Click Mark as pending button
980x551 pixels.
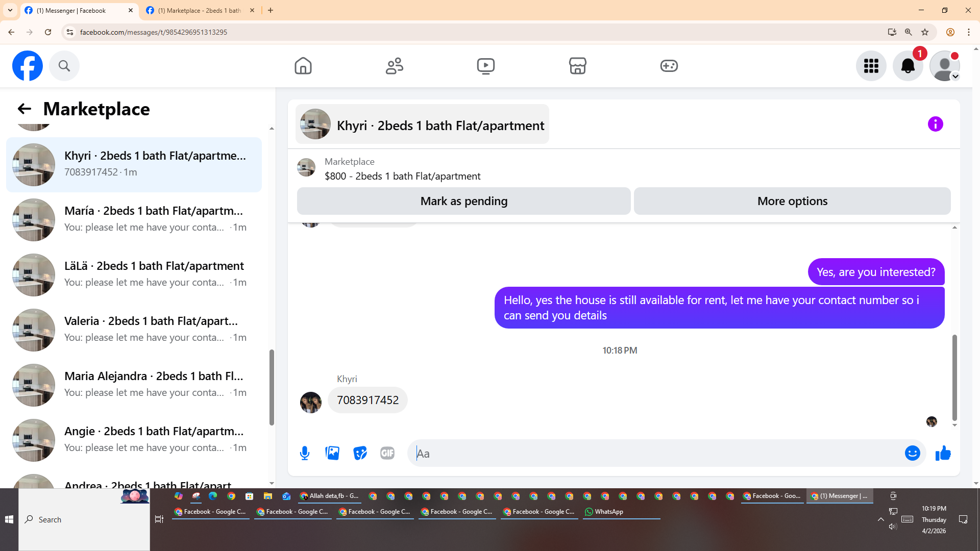pyautogui.click(x=464, y=201)
